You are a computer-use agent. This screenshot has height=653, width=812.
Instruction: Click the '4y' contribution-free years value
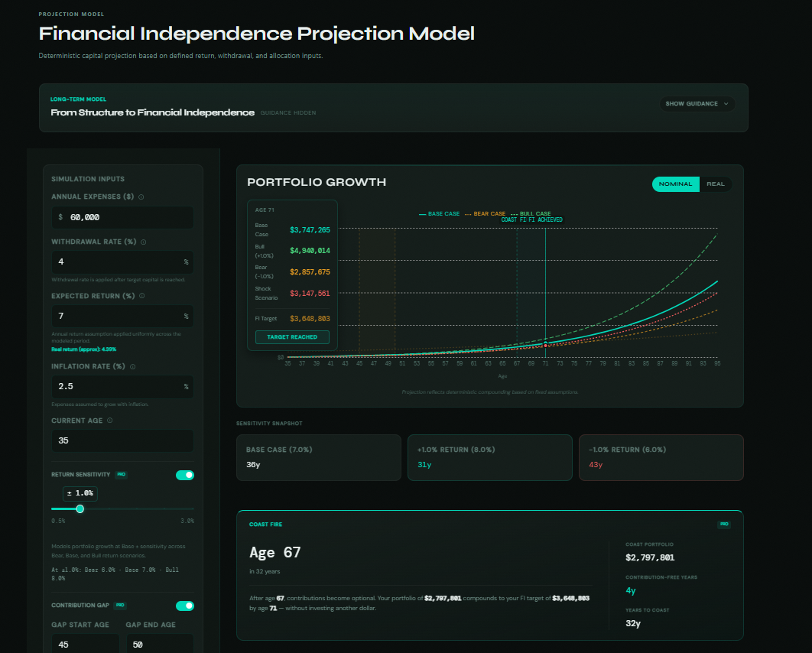(630, 590)
